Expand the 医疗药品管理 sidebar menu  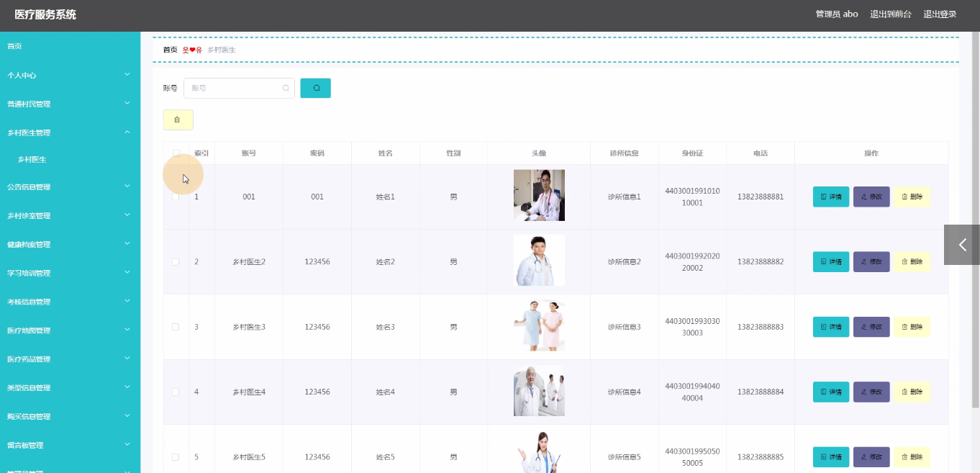click(70, 359)
